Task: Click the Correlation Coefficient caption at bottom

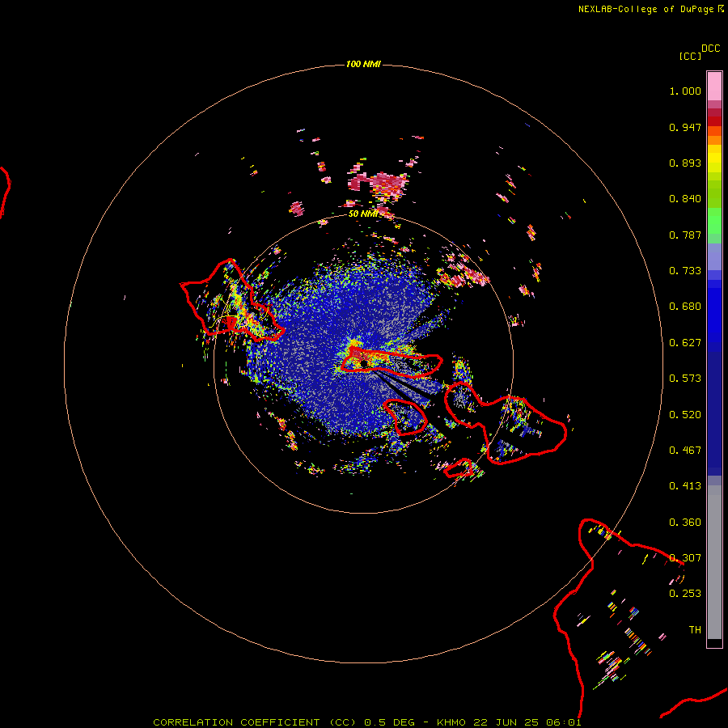Action: [x=366, y=722]
